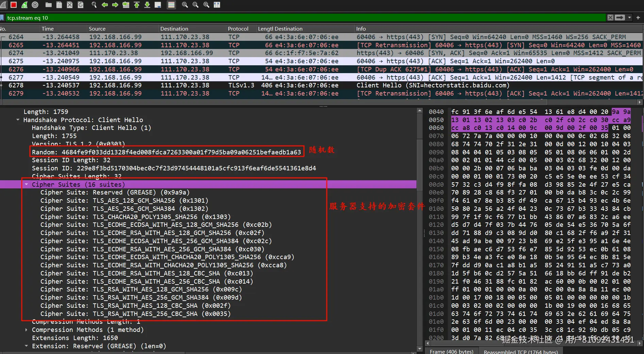Select packet 6274 SYN, ACK row
Viewport: 644px width, 354px height.
(x=321, y=53)
